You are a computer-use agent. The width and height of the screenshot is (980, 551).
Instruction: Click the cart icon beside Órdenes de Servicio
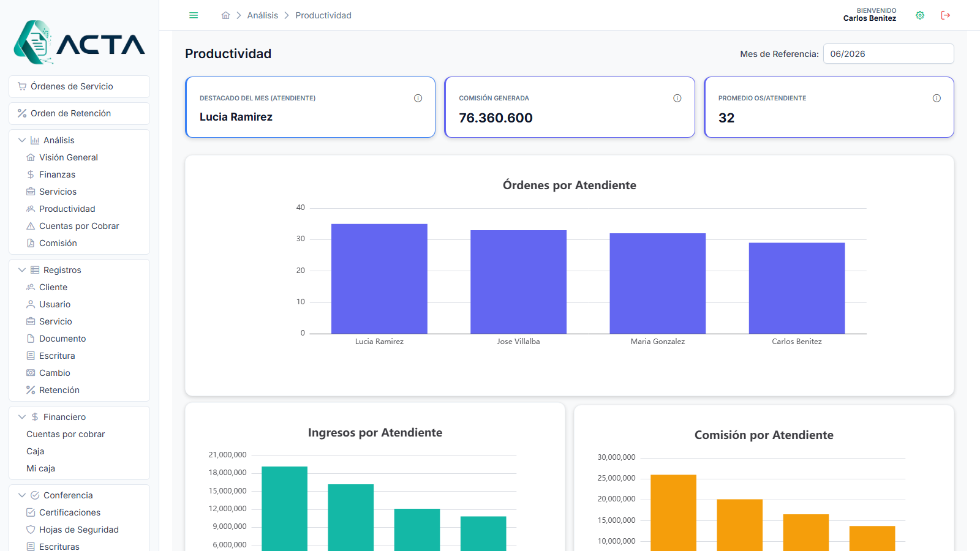[x=22, y=86]
